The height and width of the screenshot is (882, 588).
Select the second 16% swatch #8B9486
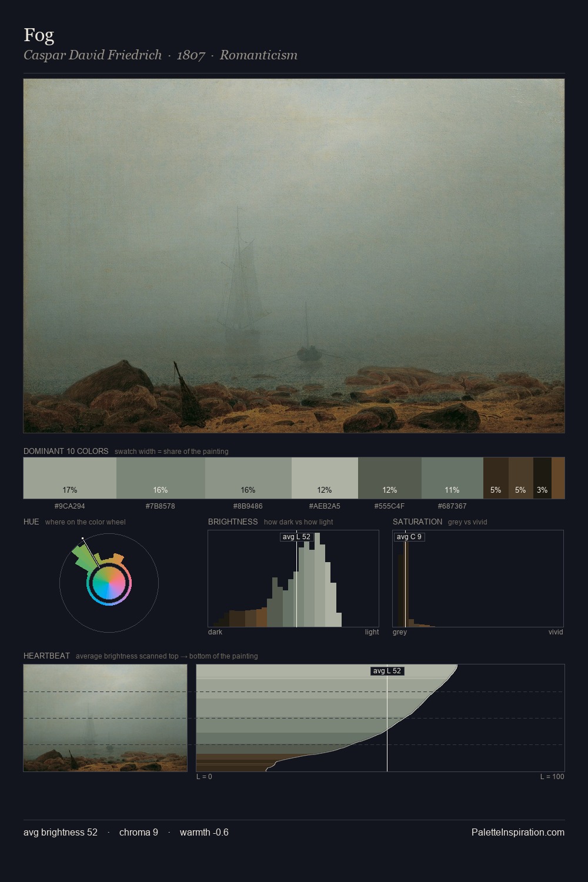248,478
